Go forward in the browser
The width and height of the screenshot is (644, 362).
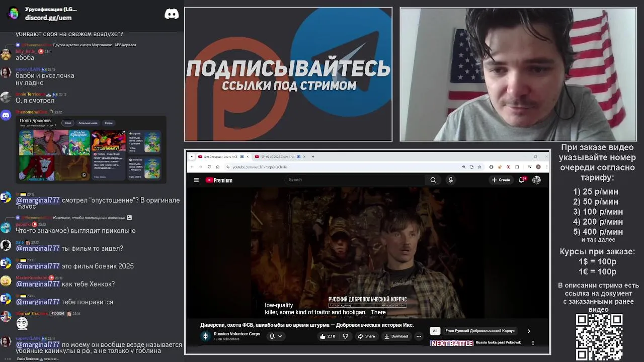pyautogui.click(x=200, y=167)
